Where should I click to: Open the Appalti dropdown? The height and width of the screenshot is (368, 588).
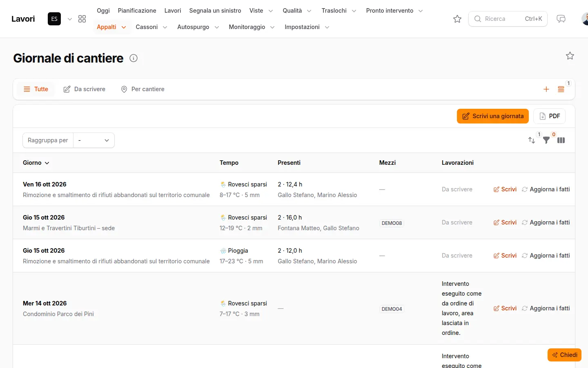click(x=111, y=27)
